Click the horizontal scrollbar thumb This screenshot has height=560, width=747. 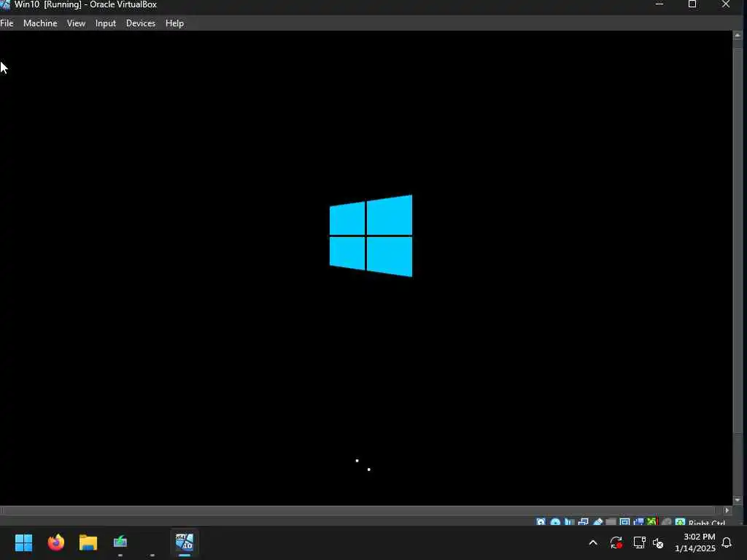point(358,510)
